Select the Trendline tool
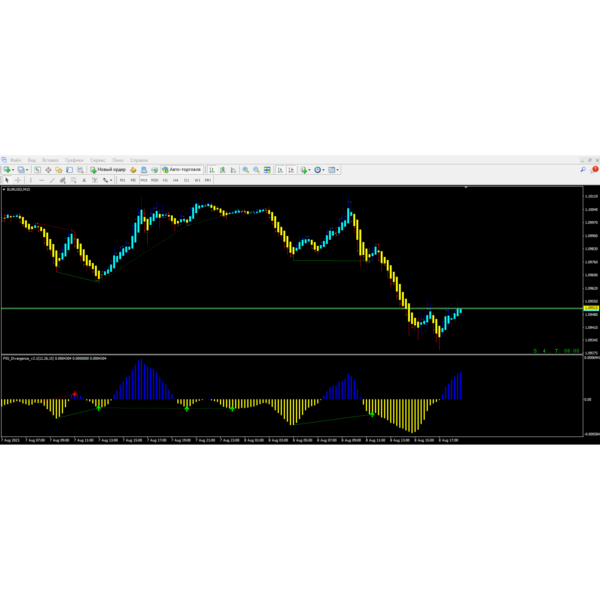 52,180
